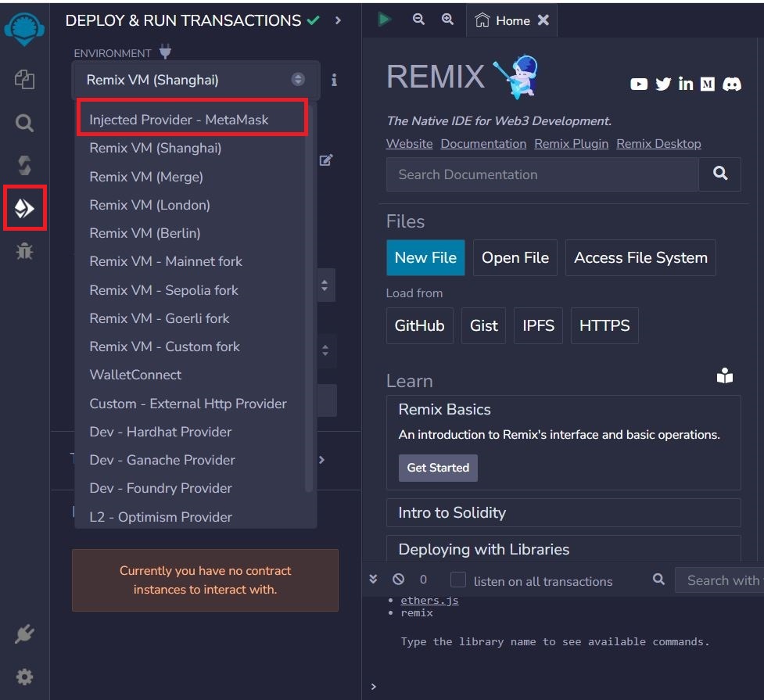
Task: Open the Search in files icon
Action: coord(24,123)
